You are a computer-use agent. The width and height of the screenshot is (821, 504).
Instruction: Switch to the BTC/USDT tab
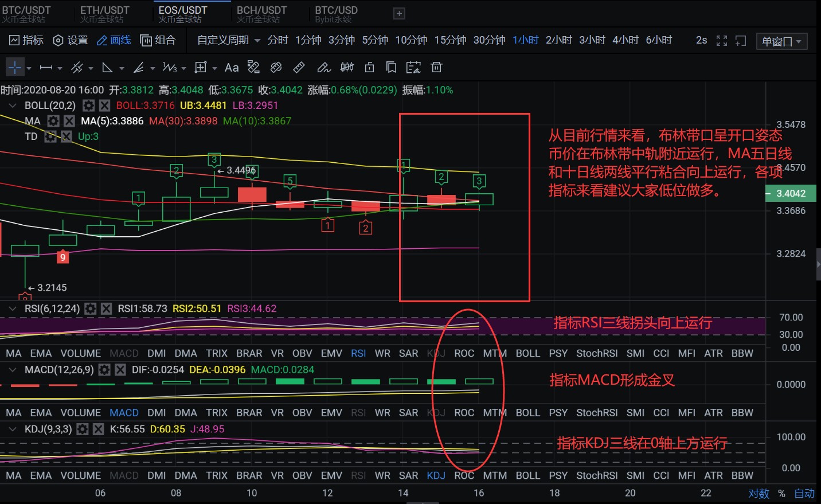tap(26, 14)
